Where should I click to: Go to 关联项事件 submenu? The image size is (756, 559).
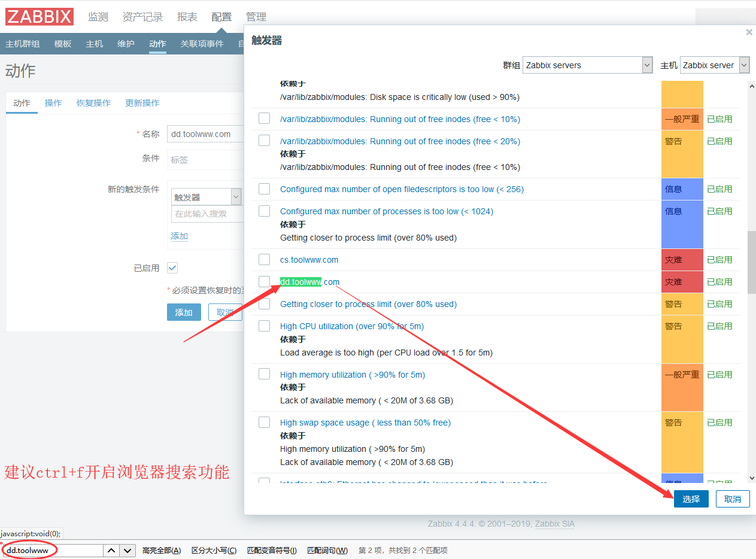tap(202, 44)
